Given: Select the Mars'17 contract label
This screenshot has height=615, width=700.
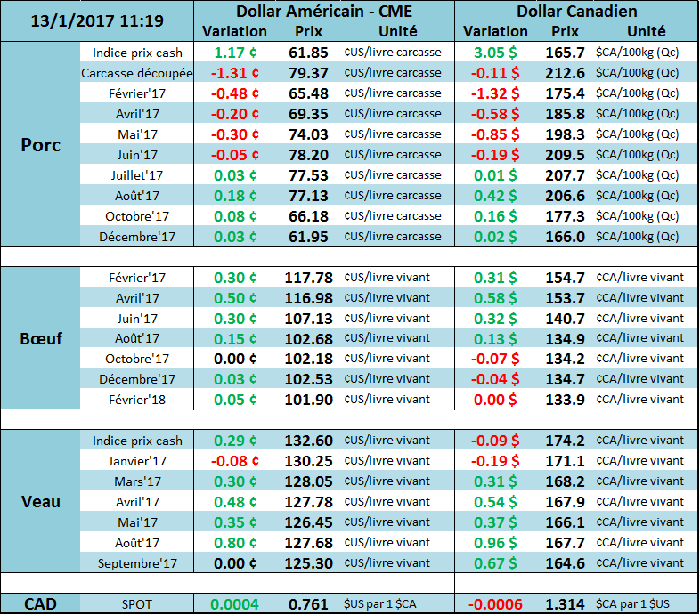Looking at the screenshot, I should click(x=137, y=481).
